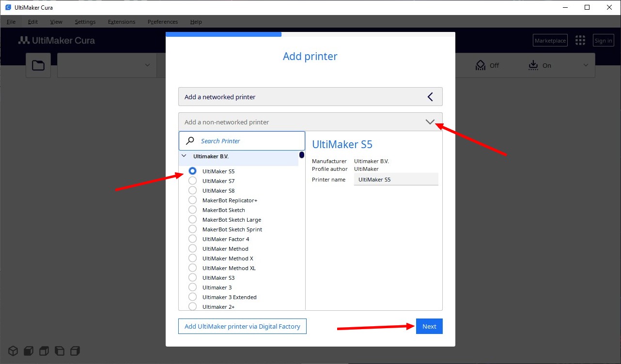Switch to front view cube icon
621x364 pixels.
[x=29, y=350]
